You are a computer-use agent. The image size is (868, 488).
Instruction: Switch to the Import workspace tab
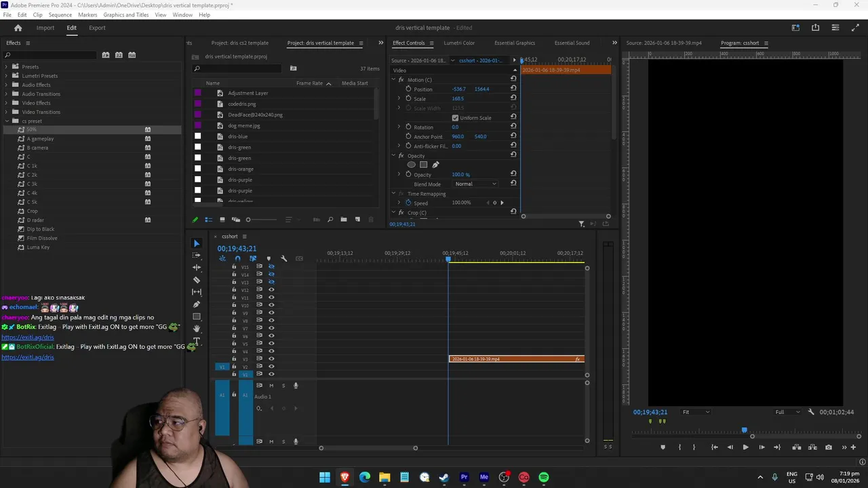coord(45,28)
